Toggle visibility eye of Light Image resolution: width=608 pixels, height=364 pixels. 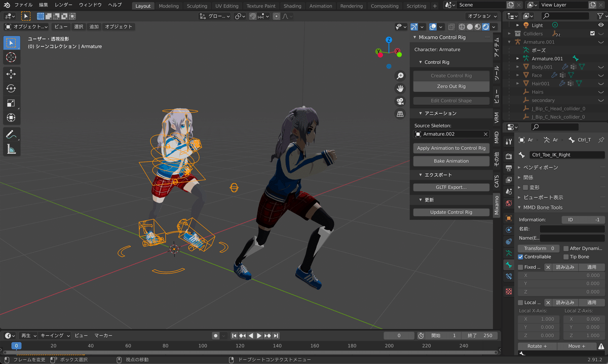601,25
